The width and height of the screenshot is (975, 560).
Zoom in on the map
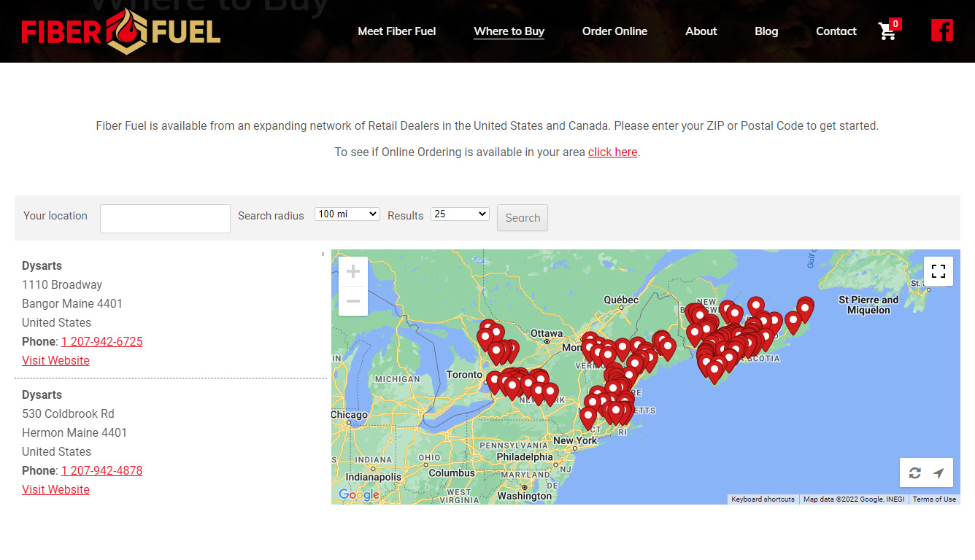click(x=353, y=272)
